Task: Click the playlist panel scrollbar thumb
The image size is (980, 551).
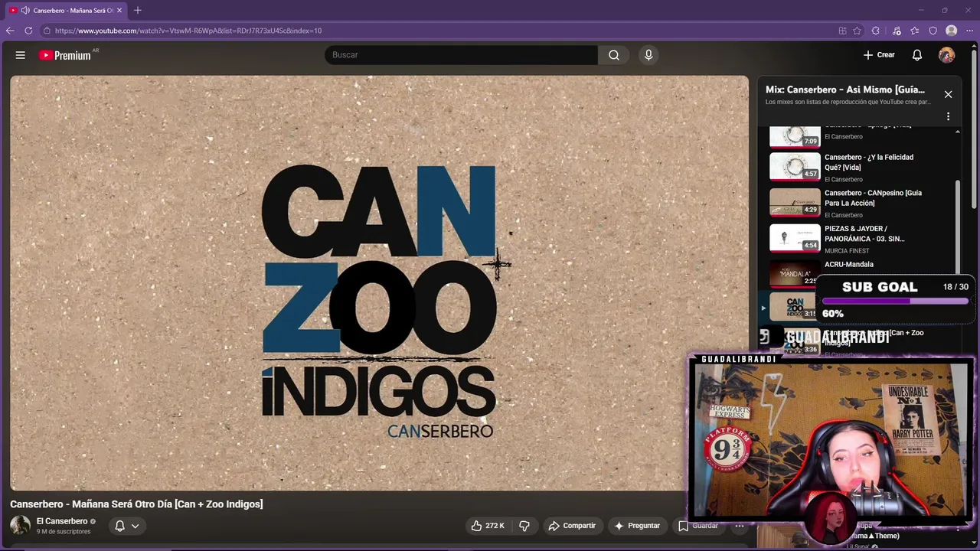Action: pos(958,226)
